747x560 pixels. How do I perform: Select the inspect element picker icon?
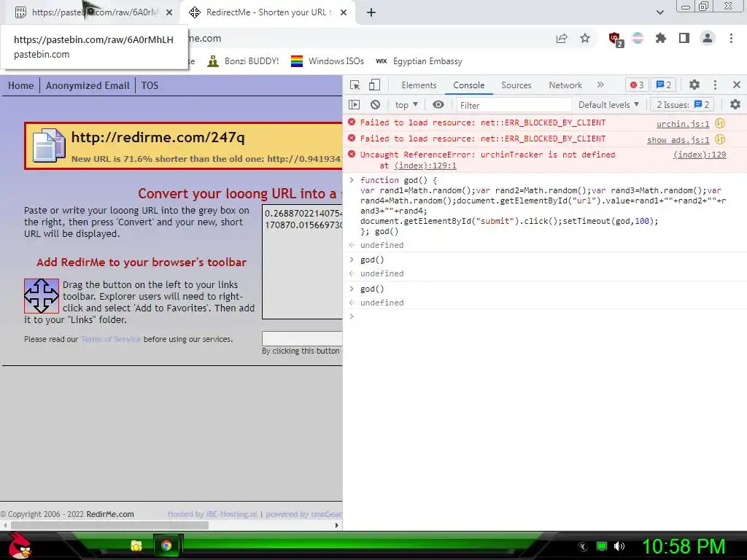(x=355, y=85)
